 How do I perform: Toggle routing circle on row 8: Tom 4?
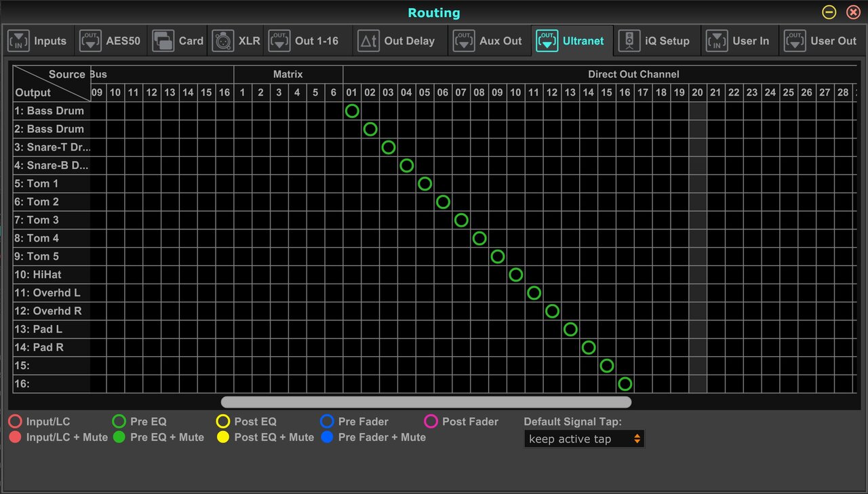(479, 238)
